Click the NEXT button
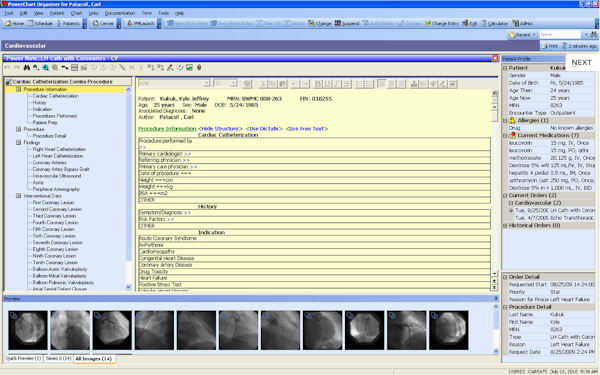 (581, 62)
